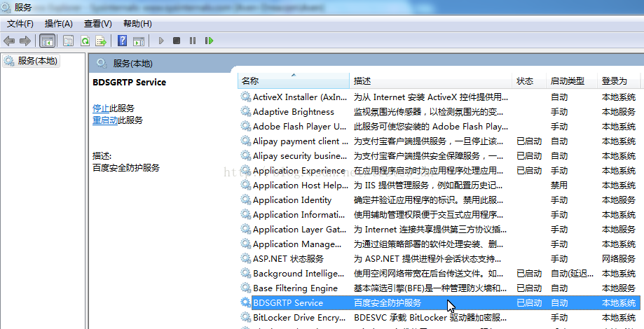Sort by the 名称 column header
This screenshot has width=644, height=329.
point(293,80)
